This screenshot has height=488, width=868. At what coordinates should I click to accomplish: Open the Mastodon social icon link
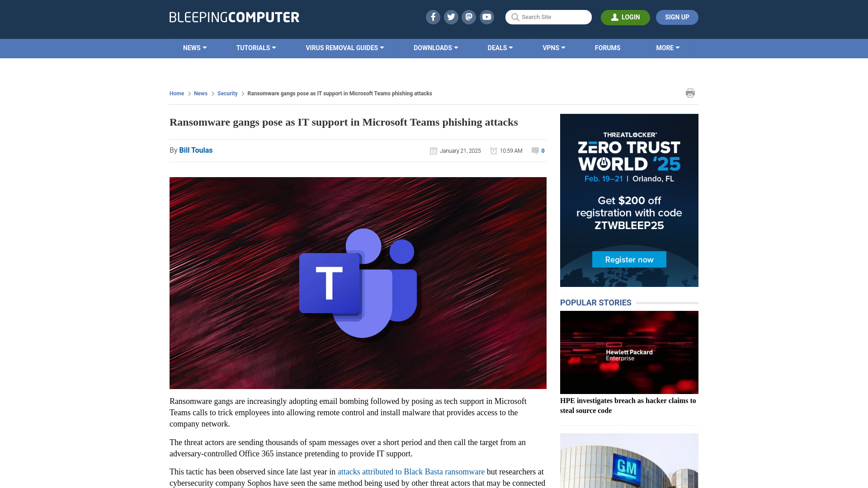click(x=468, y=17)
